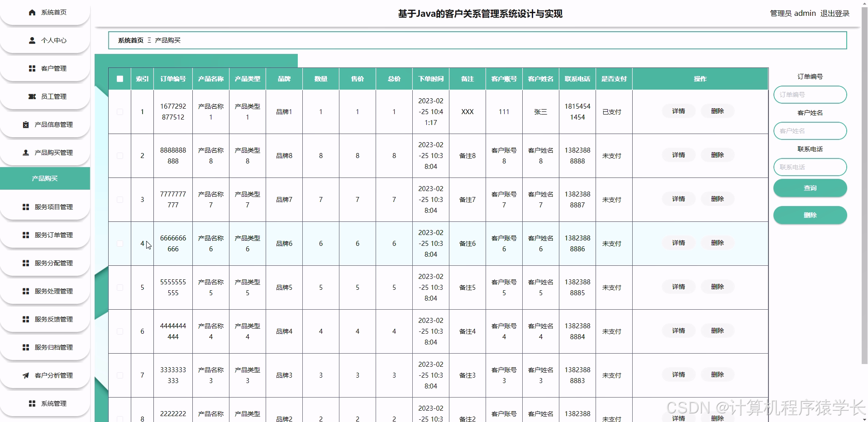Open 详情 for order 8888888888
The height and width of the screenshot is (422, 868).
pos(678,155)
